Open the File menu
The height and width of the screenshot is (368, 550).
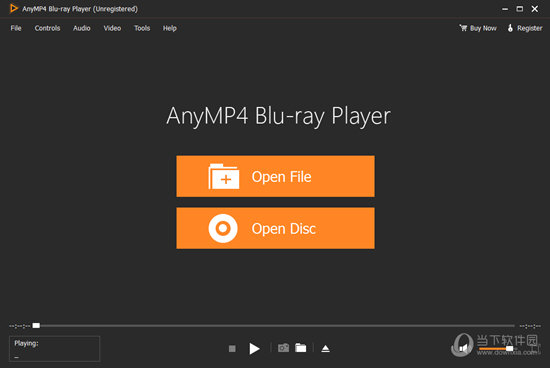(16, 28)
